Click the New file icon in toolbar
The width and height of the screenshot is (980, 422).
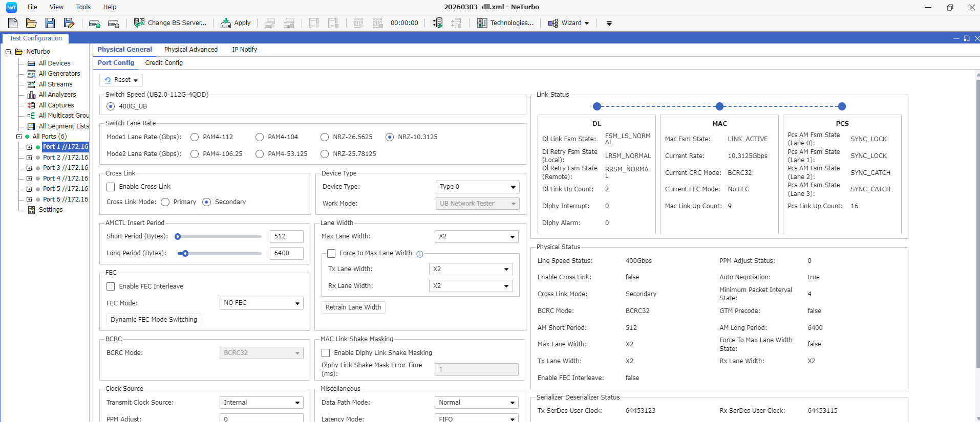[13, 23]
